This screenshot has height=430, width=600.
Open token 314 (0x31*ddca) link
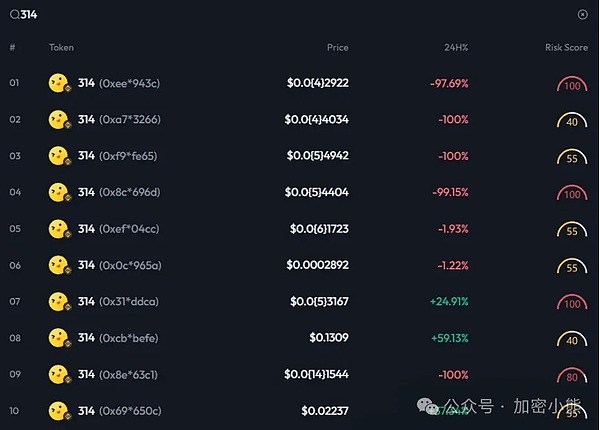[x=118, y=302]
